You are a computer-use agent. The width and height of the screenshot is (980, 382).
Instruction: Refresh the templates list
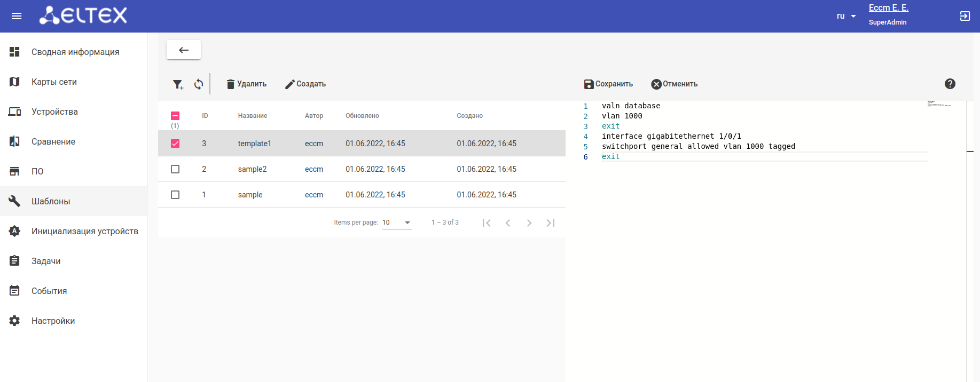(x=199, y=84)
